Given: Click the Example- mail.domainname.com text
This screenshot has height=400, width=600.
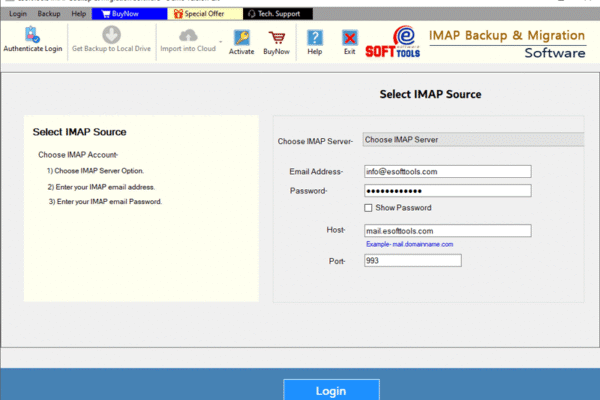Looking at the screenshot, I should [409, 244].
